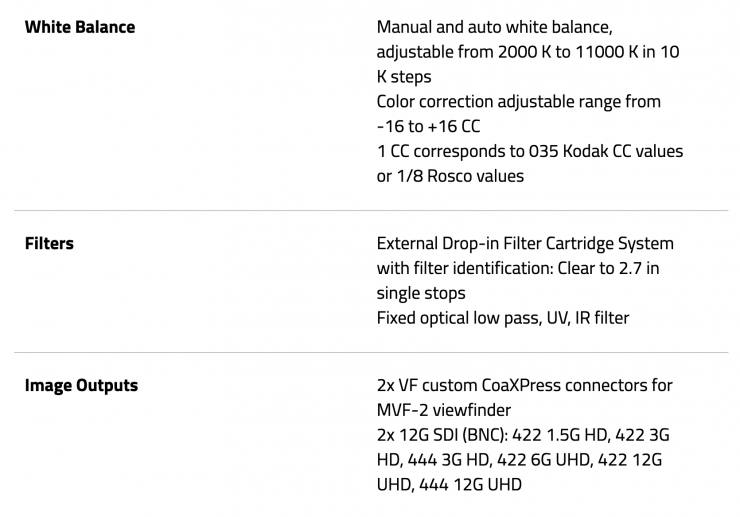Click the Filters row heading
This screenshot has width=740, height=517.
pyautogui.click(x=49, y=243)
